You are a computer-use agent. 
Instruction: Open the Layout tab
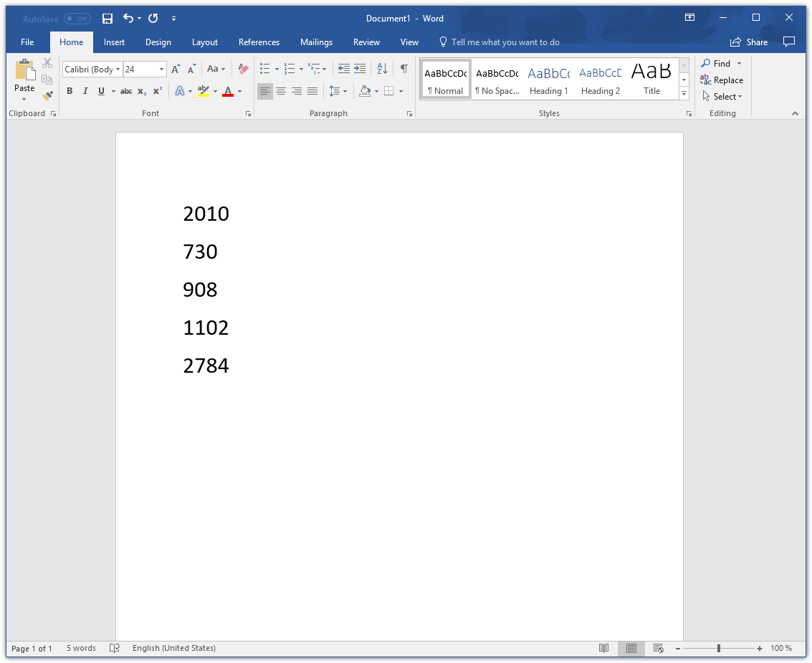(204, 42)
